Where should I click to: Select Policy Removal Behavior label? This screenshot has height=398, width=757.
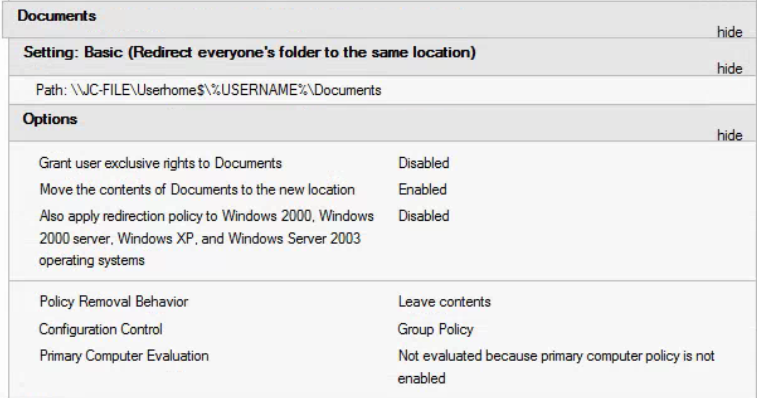pos(114,301)
